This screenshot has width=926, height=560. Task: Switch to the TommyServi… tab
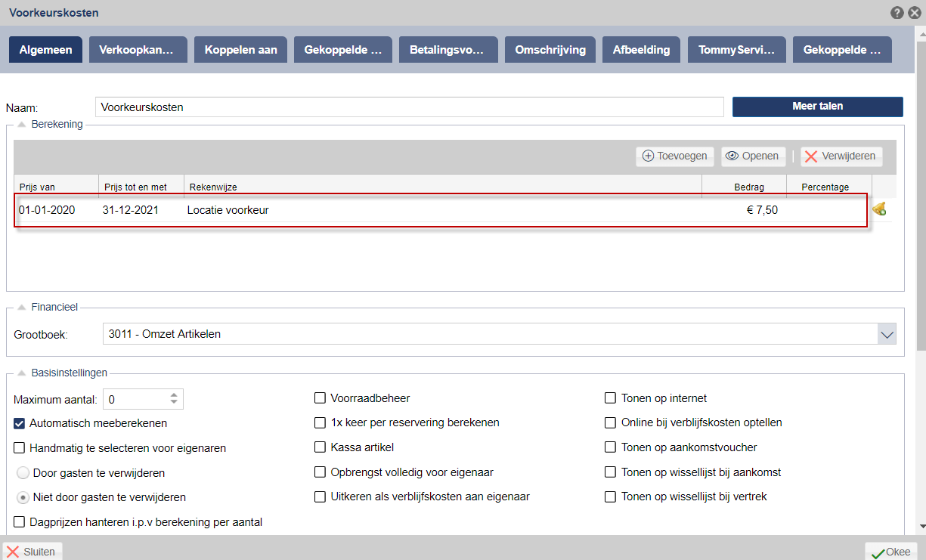pos(737,50)
